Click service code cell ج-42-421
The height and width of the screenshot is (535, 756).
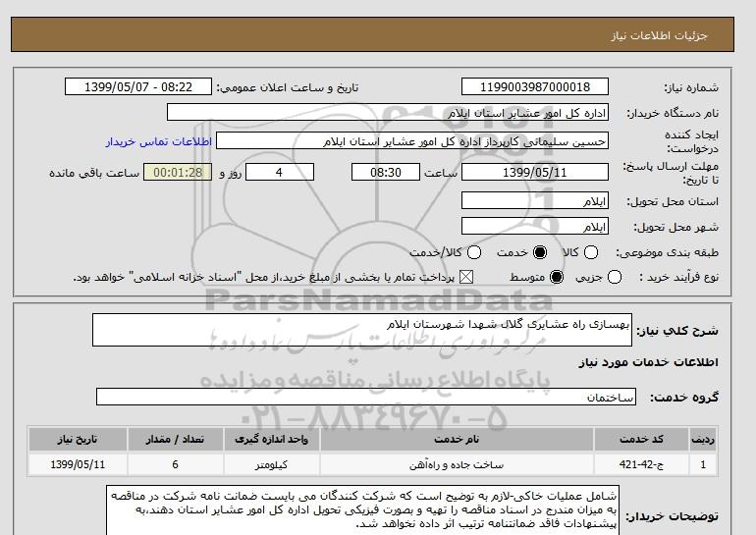[x=641, y=464]
